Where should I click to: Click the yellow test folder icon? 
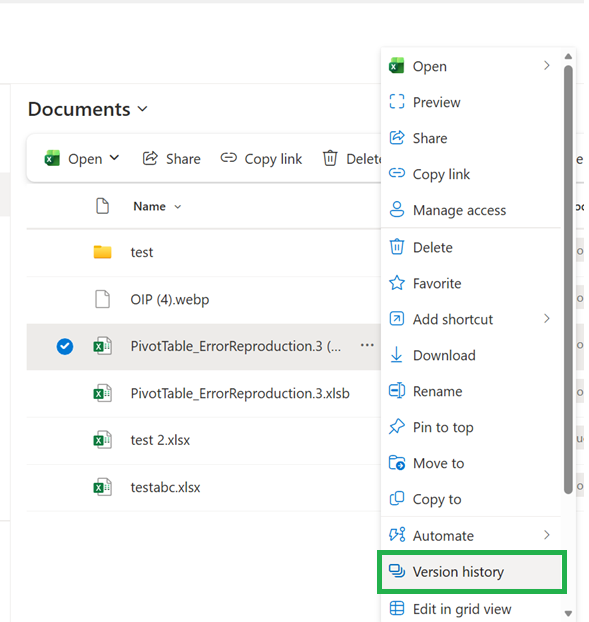(x=102, y=252)
